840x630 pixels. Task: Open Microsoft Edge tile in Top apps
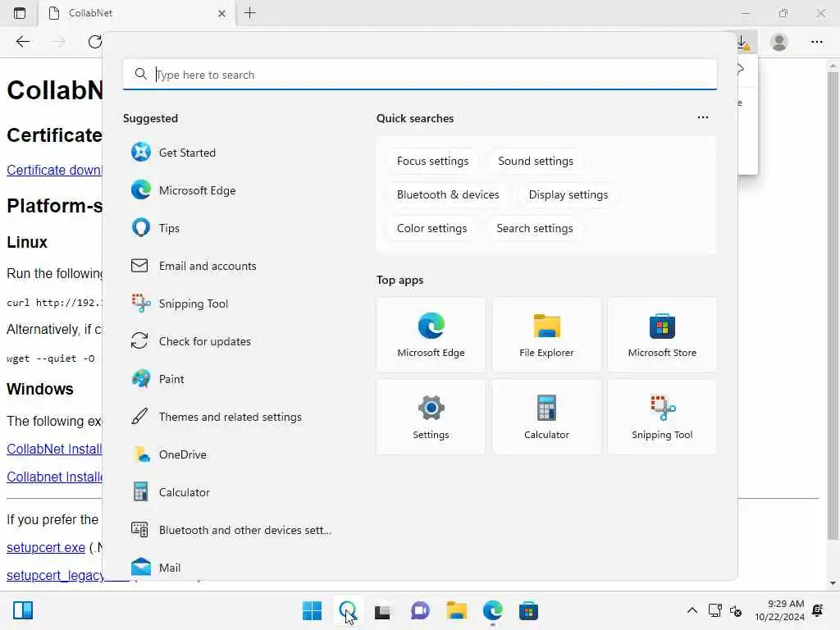tap(431, 335)
